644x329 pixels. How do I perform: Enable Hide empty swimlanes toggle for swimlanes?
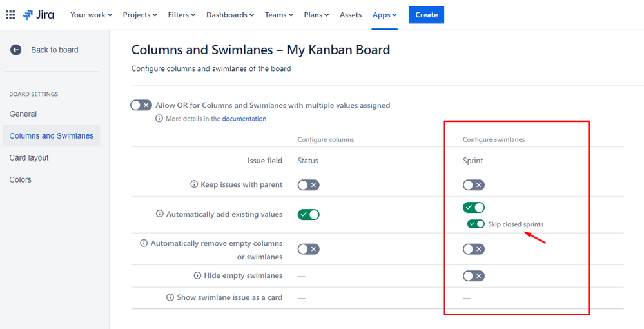pos(473,276)
